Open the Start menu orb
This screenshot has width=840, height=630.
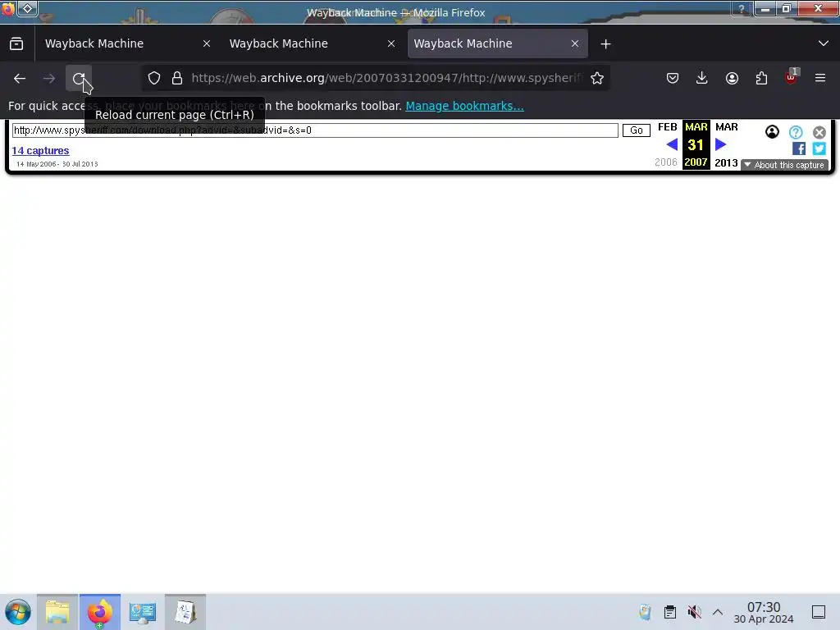tap(18, 612)
